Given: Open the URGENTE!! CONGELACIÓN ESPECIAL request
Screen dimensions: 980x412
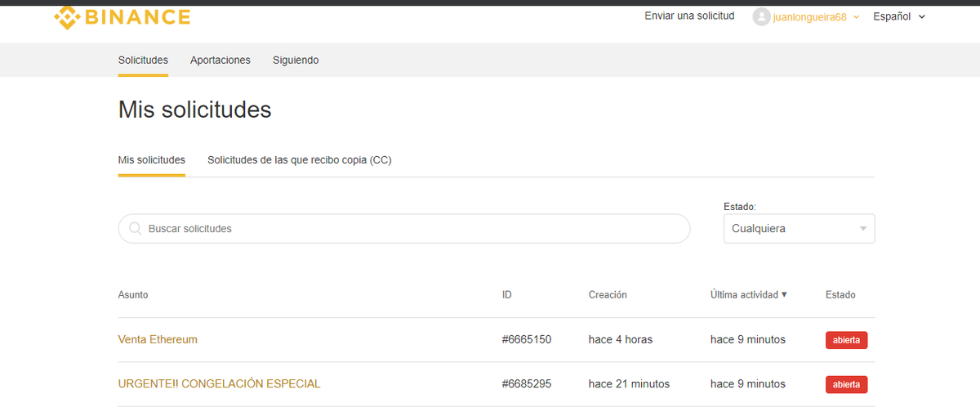Looking at the screenshot, I should pyautogui.click(x=220, y=383).
